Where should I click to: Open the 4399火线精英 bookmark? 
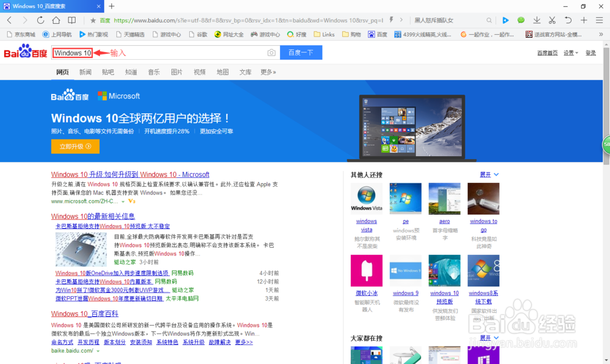(423, 35)
